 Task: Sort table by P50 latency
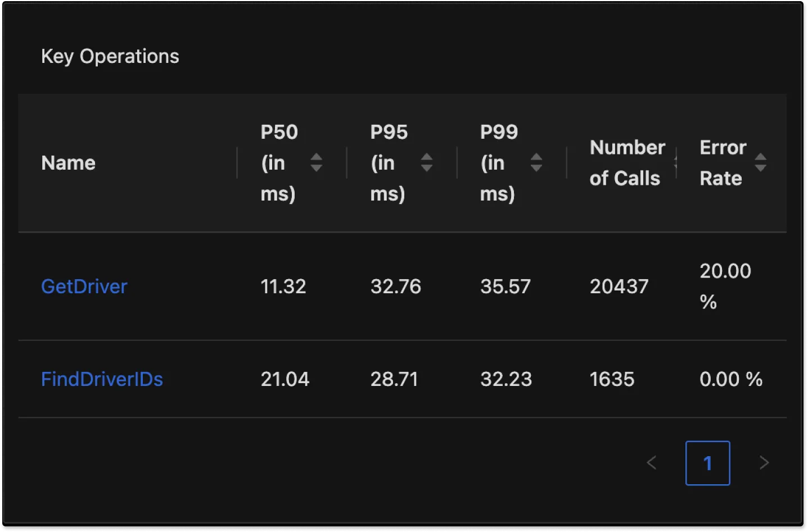[316, 163]
